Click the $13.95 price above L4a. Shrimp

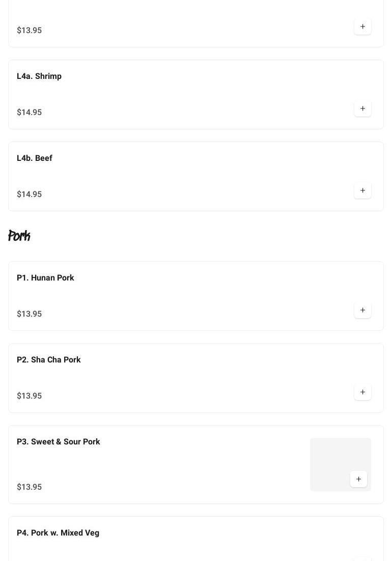pyautogui.click(x=30, y=31)
